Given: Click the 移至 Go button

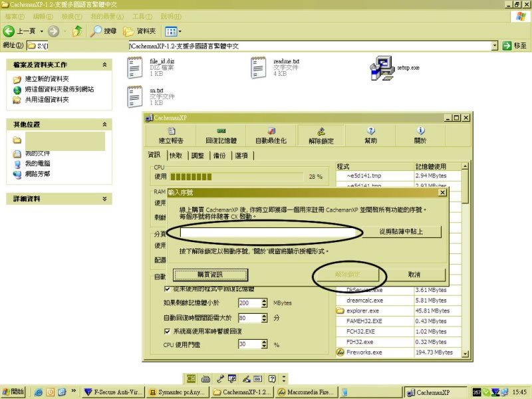Looking at the screenshot, I should 515,45.
